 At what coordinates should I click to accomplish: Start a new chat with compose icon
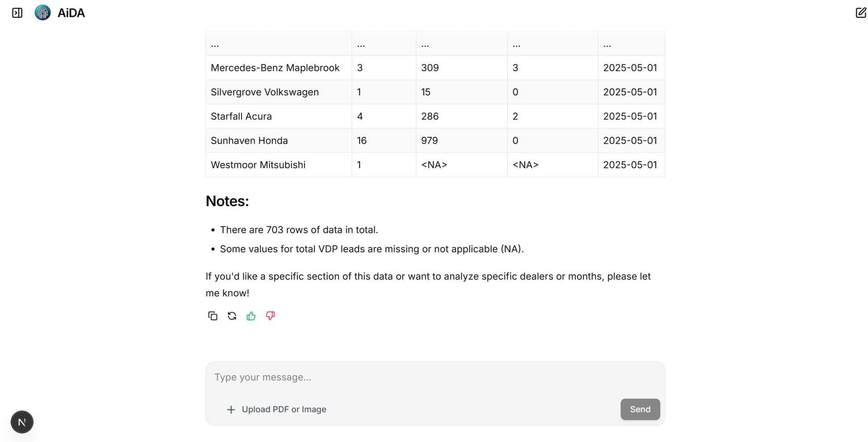(861, 13)
